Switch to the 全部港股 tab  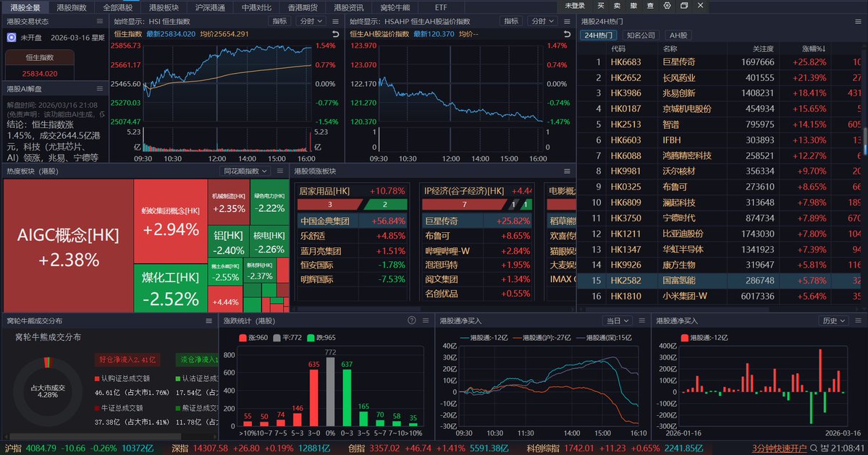117,7
